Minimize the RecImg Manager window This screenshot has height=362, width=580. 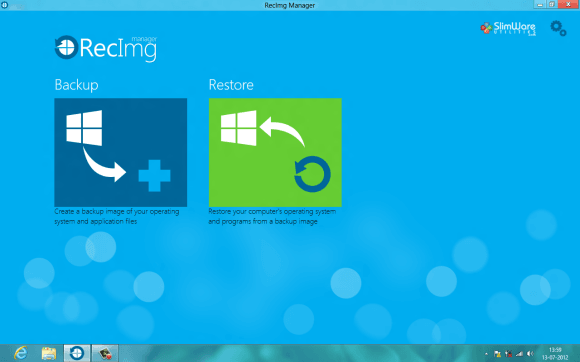pyautogui.click(x=540, y=4)
